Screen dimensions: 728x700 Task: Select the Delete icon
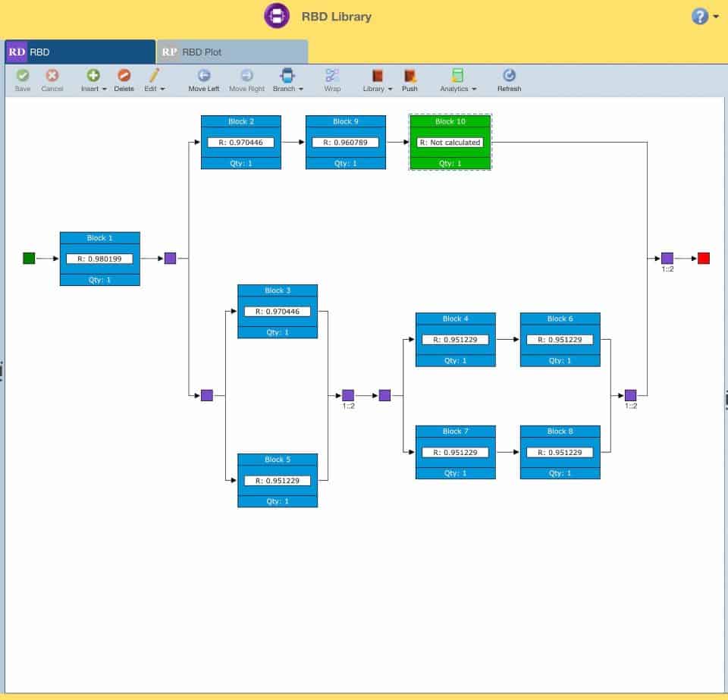(x=124, y=76)
